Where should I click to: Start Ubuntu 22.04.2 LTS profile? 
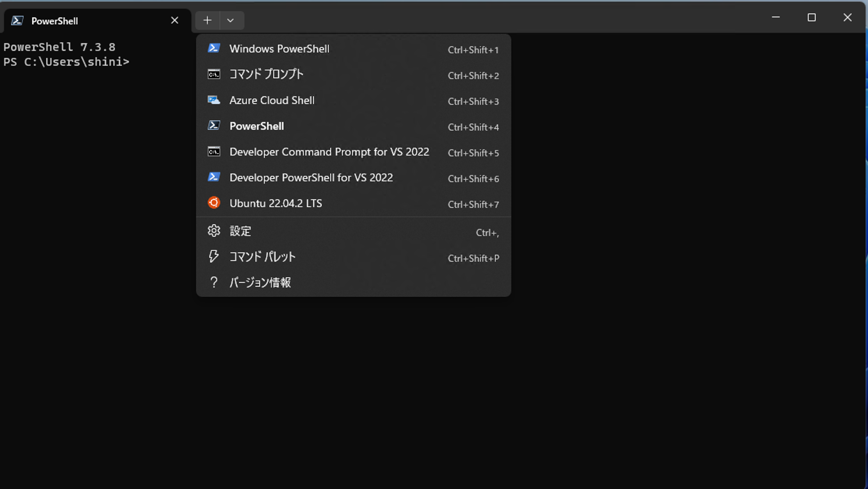tap(354, 203)
